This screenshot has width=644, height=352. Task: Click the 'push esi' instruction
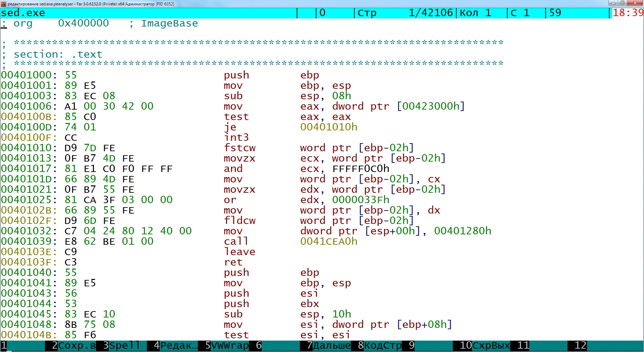tap(271, 293)
